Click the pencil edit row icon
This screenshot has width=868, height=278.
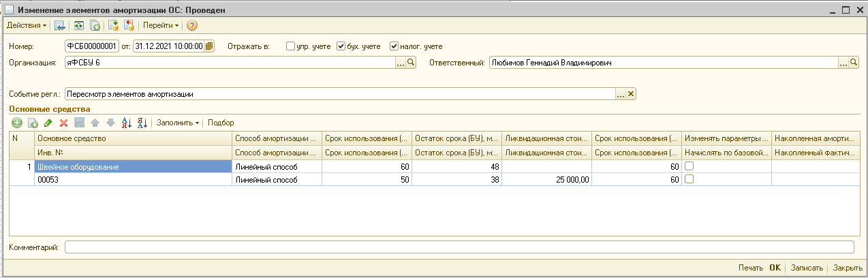[x=48, y=123]
